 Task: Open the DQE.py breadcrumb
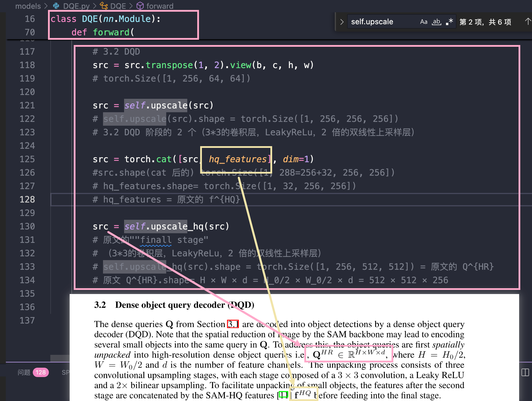click(x=76, y=6)
